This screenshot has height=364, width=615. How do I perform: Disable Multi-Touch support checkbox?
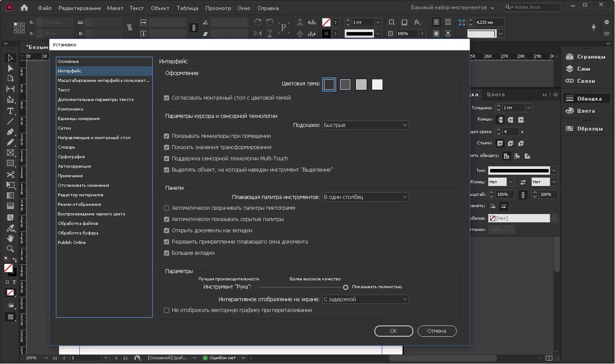[167, 159]
